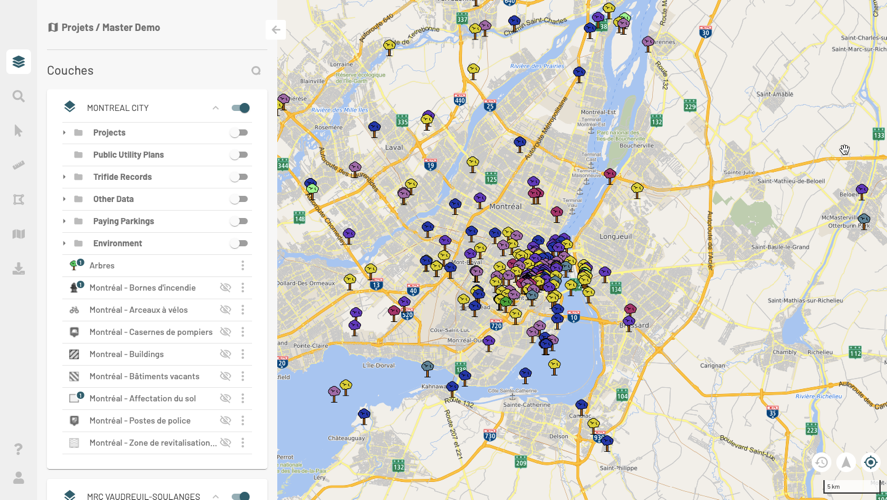Reset map orientation with north arrow

[x=846, y=462]
